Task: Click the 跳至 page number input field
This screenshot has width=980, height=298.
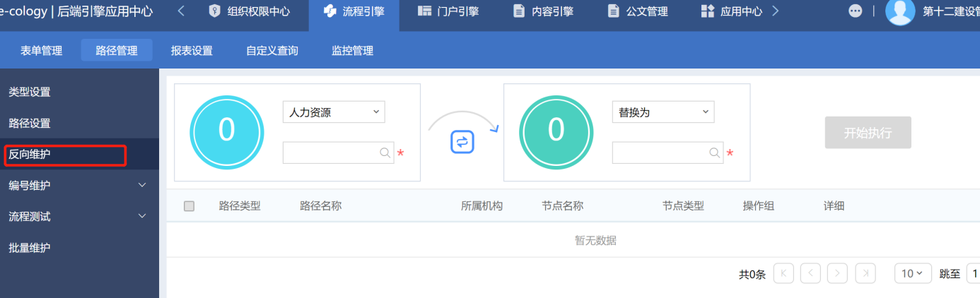Action: (x=973, y=273)
